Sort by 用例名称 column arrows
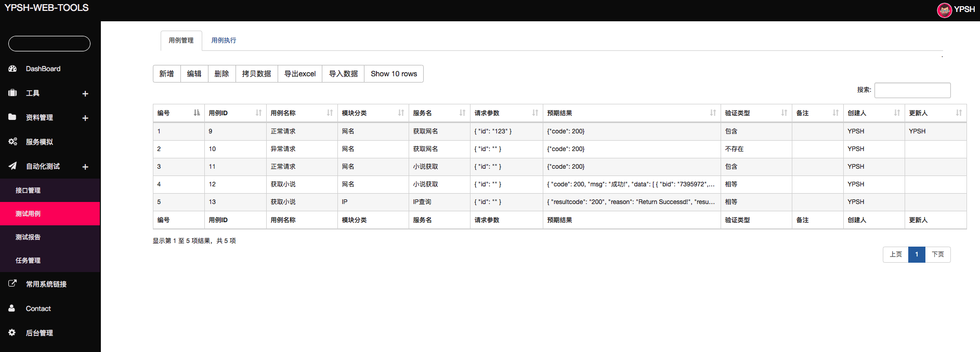Image resolution: width=980 pixels, height=352 pixels. (x=330, y=113)
